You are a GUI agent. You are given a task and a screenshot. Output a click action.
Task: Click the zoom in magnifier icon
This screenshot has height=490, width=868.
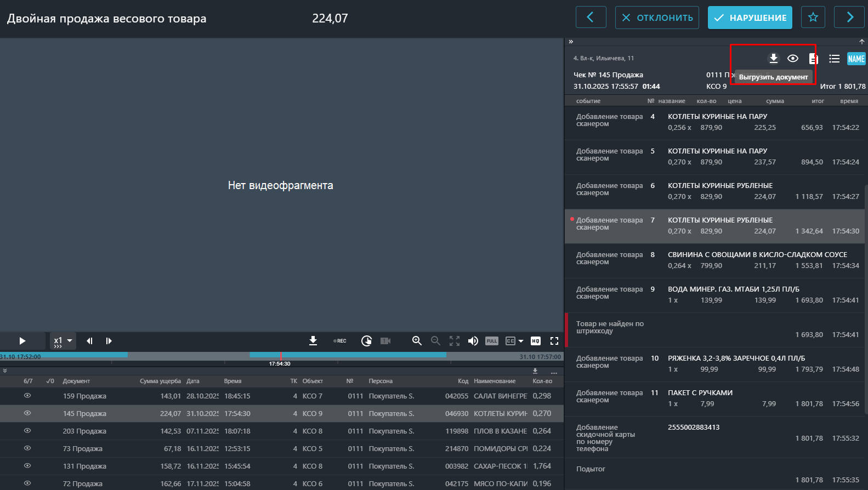click(x=417, y=341)
